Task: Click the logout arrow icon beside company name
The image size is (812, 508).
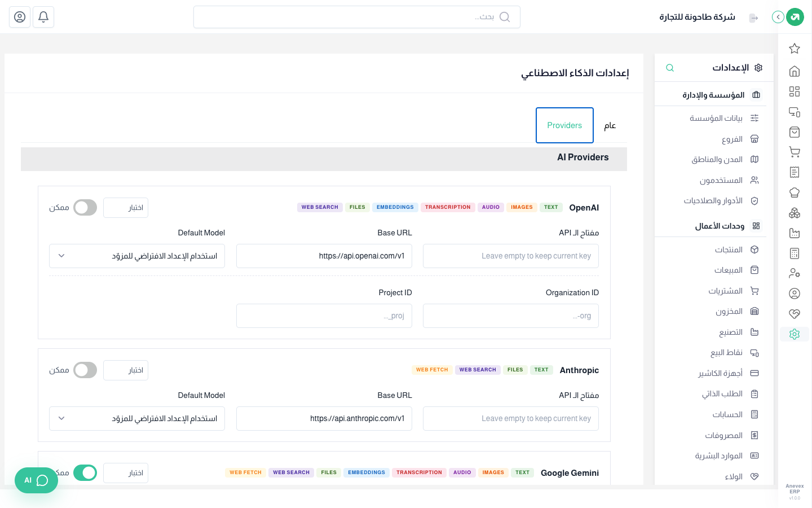Action: 753,17
